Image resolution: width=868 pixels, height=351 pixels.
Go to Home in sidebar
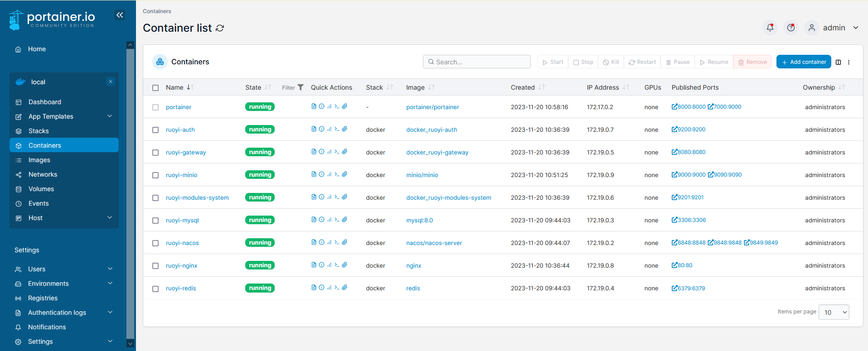click(37, 49)
